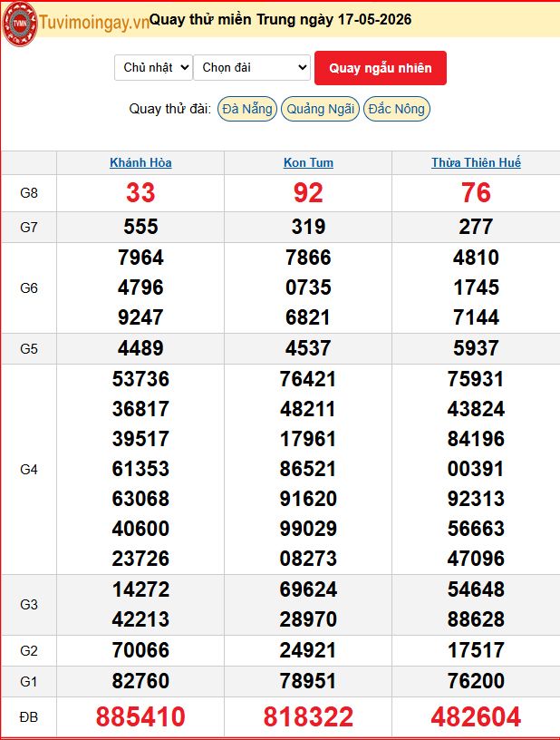Click G6 number 0735
The width and height of the screenshot is (560, 740).
pyautogui.click(x=308, y=287)
